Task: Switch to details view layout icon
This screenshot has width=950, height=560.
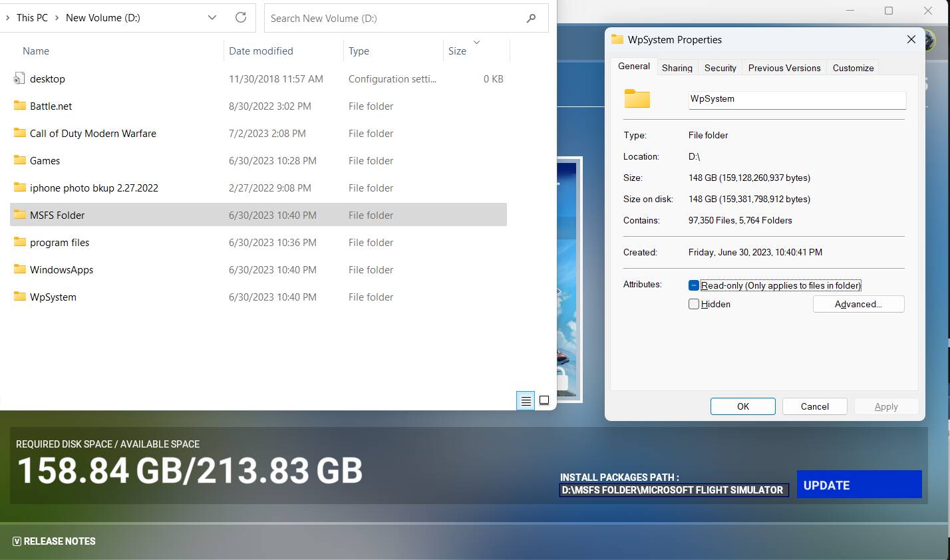Action: coord(526,400)
